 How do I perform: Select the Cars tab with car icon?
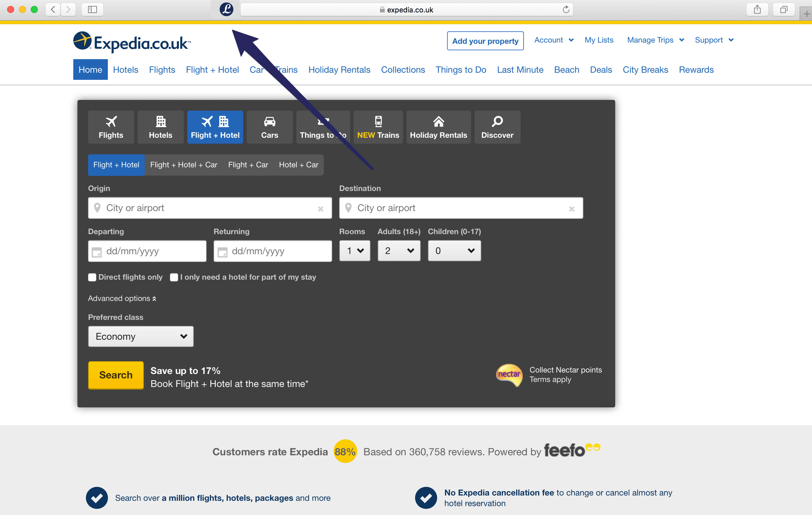[269, 127]
